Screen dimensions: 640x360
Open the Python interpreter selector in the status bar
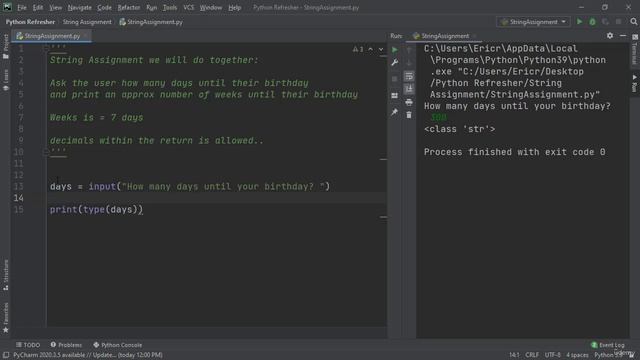tap(608, 355)
